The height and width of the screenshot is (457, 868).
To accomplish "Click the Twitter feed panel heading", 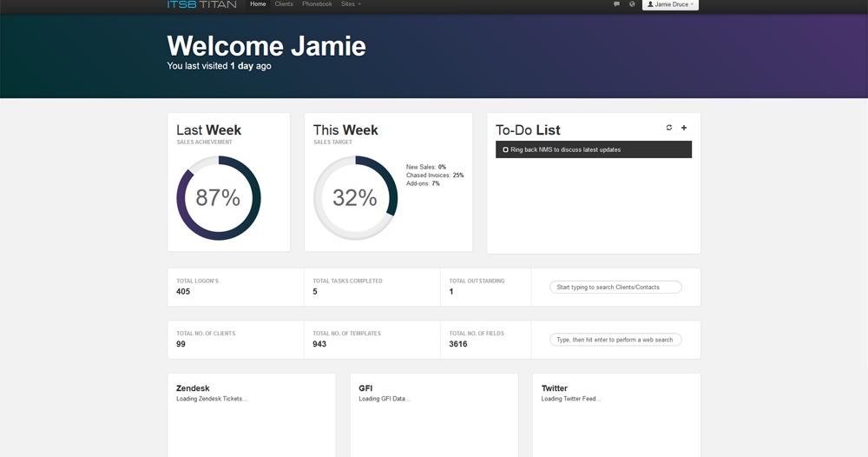I will coord(555,388).
